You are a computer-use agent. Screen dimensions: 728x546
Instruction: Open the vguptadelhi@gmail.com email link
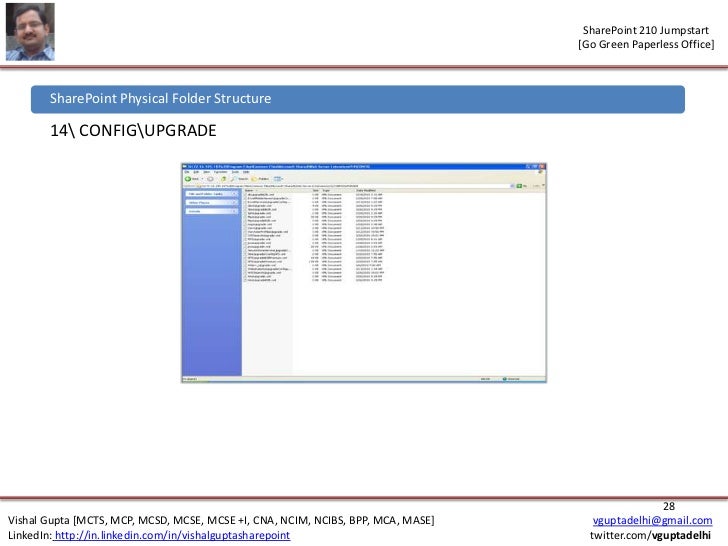click(x=652, y=520)
